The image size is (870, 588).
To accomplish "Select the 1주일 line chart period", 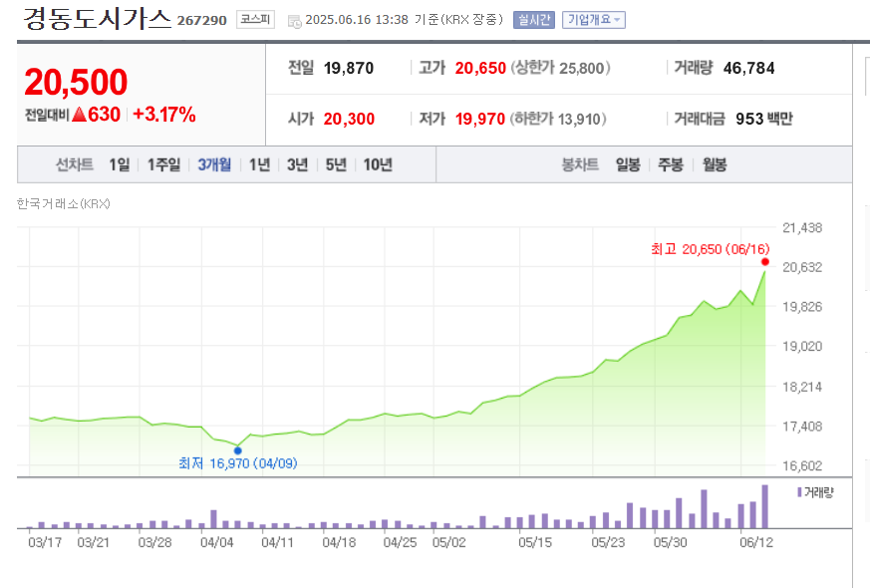I will (x=163, y=164).
